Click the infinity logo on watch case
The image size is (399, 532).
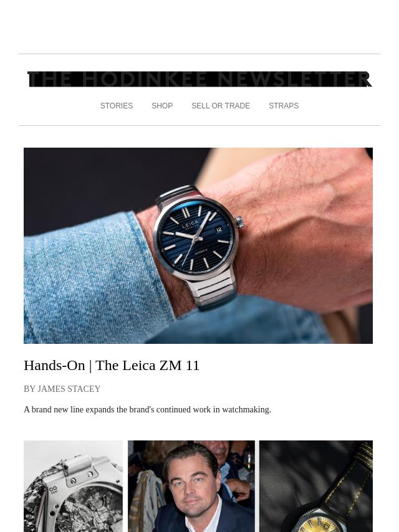53,489
